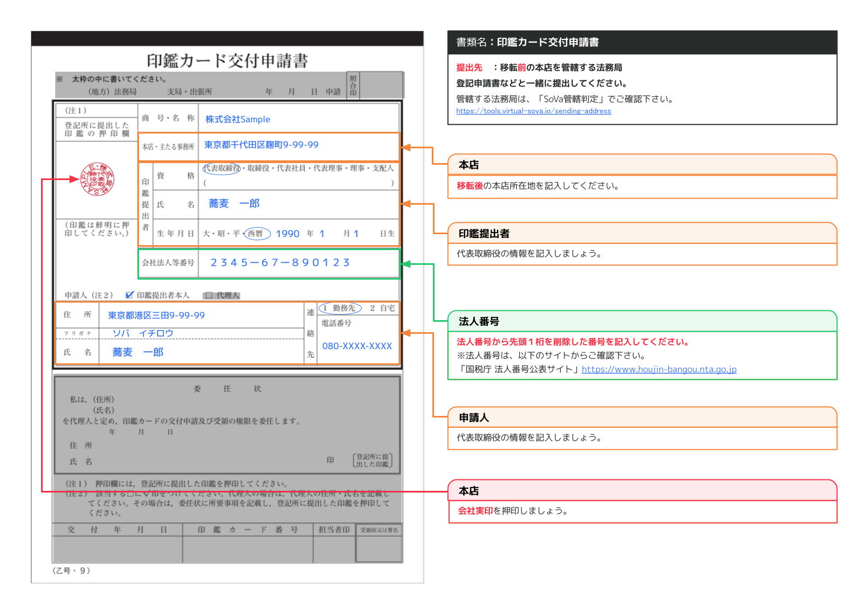Click head office address 東京都千代田区麹町9-99-99
The width and height of the screenshot is (868, 614).
pos(261,145)
